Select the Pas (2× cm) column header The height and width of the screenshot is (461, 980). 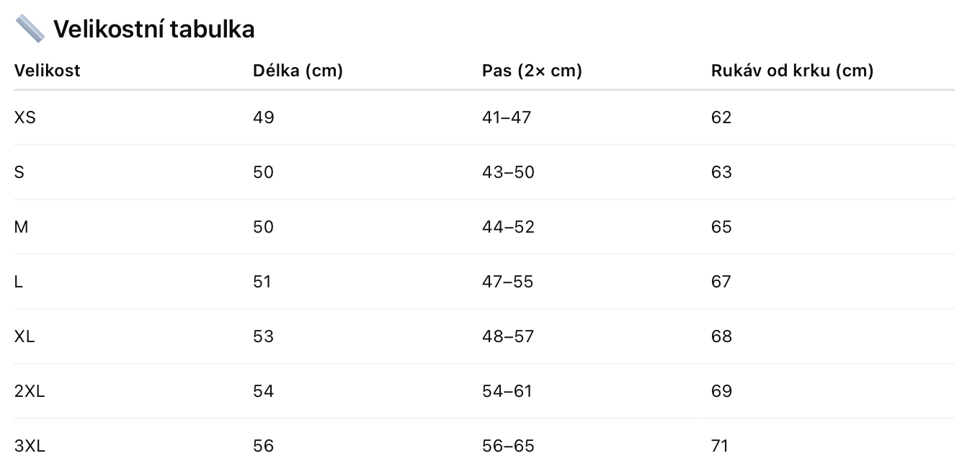coord(532,71)
